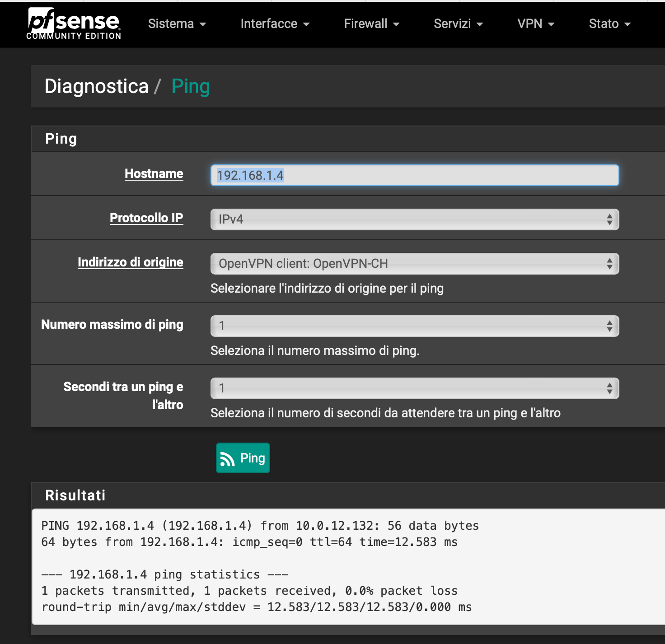
Task: Click the '1 packets transmitted' result line
Action: 249,591
